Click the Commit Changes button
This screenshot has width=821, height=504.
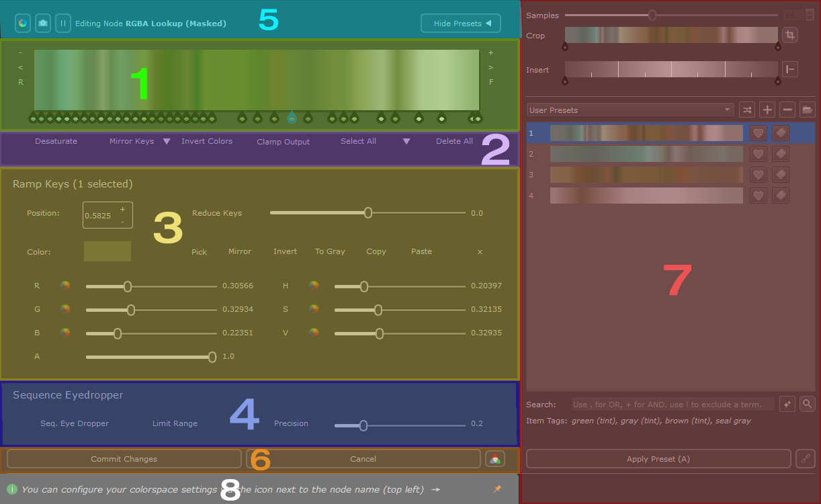(124, 459)
